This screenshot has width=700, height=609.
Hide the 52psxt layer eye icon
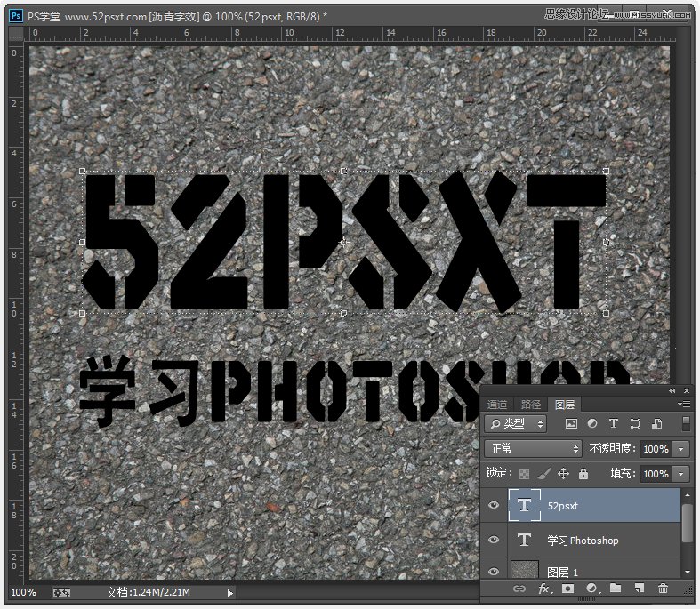(494, 505)
